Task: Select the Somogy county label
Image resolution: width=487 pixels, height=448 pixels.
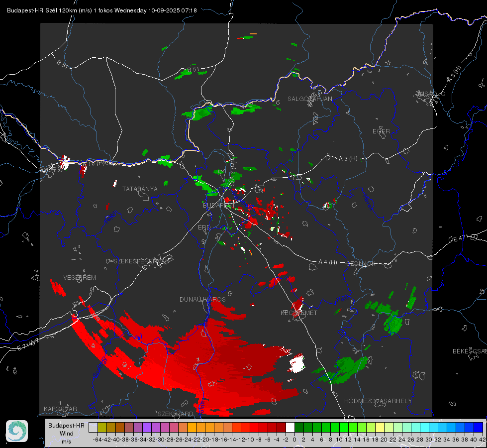Action: coord(100,367)
